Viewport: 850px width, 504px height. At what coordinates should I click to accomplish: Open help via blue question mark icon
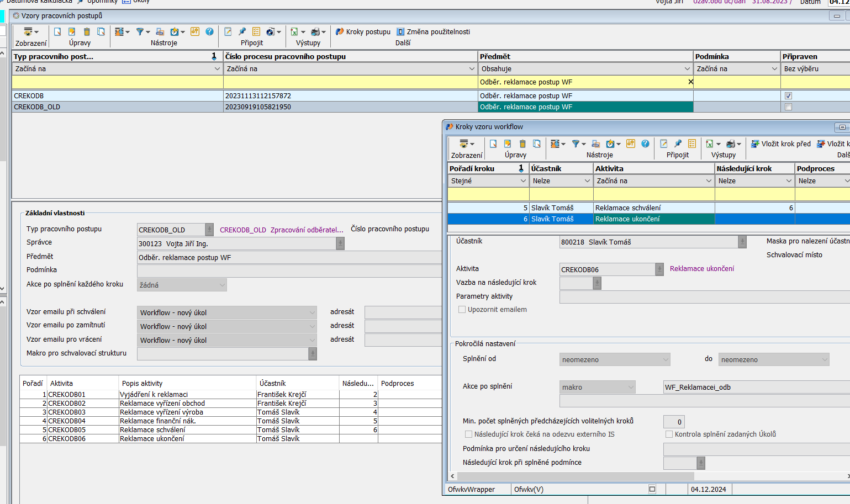209,32
